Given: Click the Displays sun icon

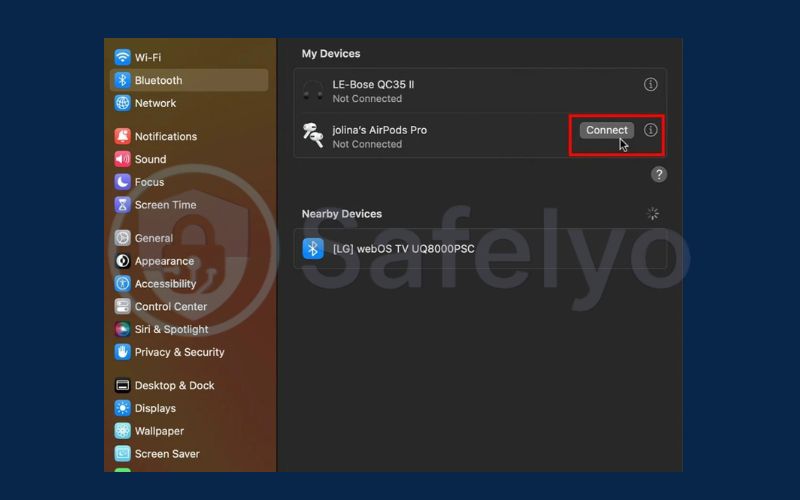Looking at the screenshot, I should [x=122, y=408].
